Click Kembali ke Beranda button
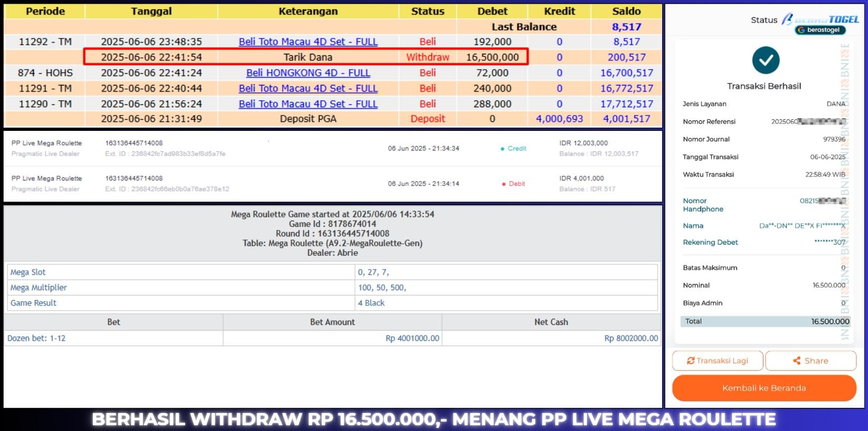The width and height of the screenshot is (868, 431). (764, 388)
